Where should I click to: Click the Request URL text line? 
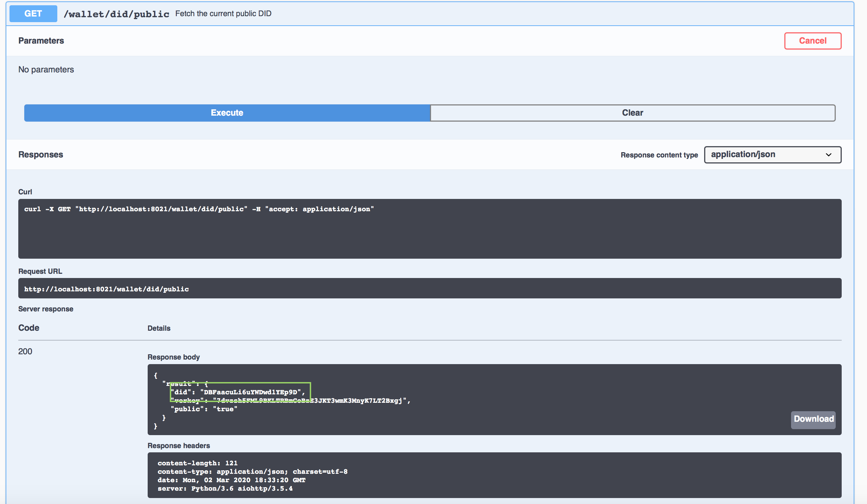click(x=107, y=289)
